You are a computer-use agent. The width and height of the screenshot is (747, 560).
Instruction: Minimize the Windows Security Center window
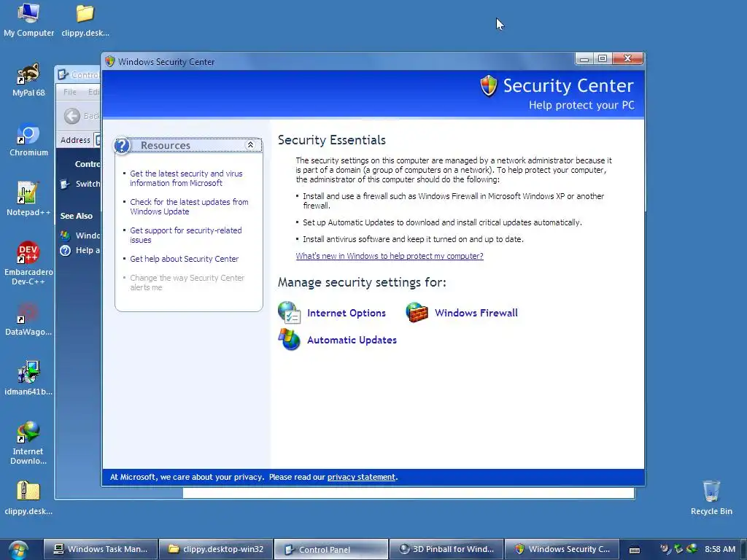point(584,58)
